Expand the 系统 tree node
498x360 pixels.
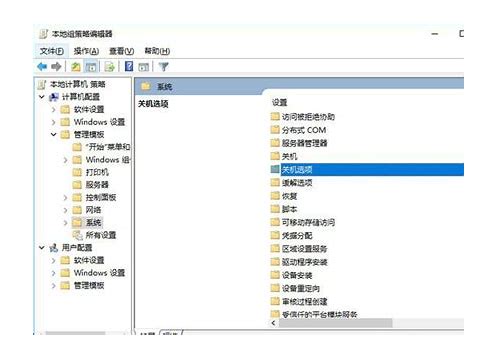(66, 223)
